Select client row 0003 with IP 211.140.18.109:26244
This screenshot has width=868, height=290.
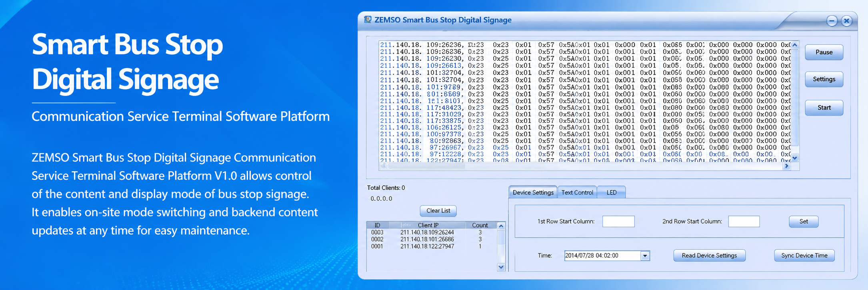pyautogui.click(x=432, y=232)
